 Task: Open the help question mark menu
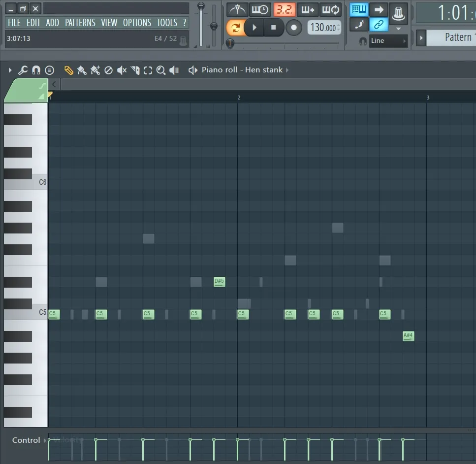pos(185,23)
